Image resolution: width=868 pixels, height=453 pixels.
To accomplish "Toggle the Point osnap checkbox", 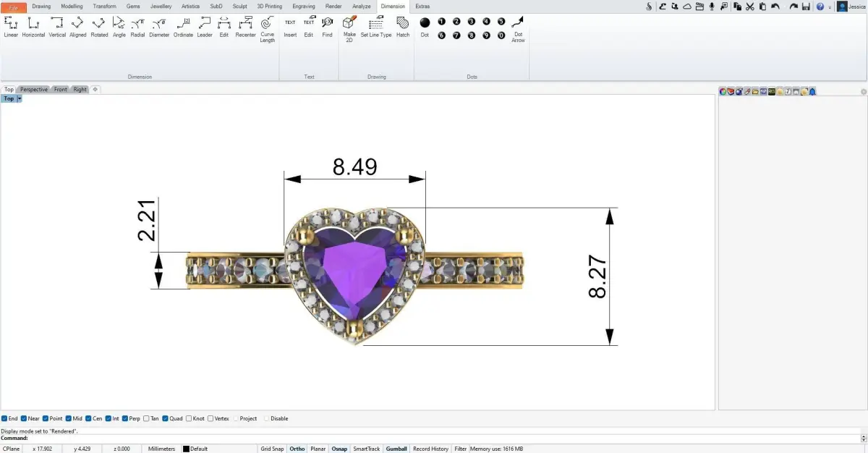I will (x=46, y=418).
